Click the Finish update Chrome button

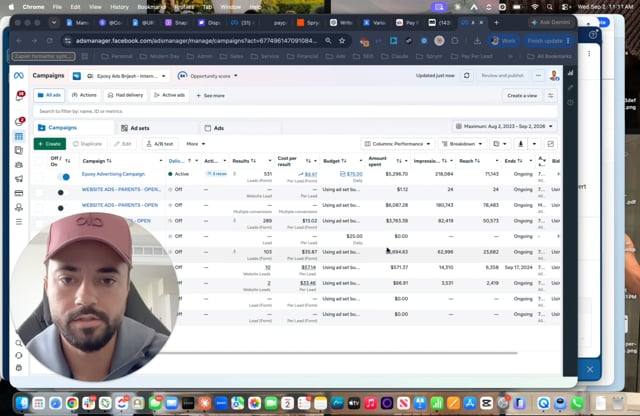549,41
